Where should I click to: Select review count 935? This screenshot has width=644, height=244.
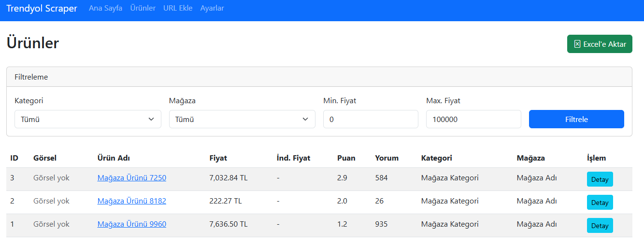[x=381, y=224]
